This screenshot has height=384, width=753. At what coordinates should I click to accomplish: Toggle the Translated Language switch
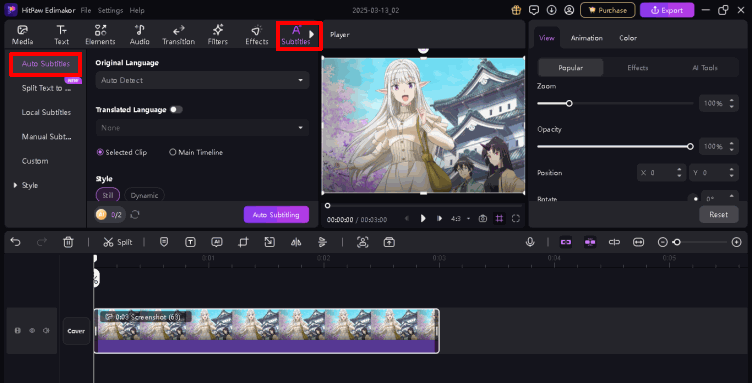[176, 109]
